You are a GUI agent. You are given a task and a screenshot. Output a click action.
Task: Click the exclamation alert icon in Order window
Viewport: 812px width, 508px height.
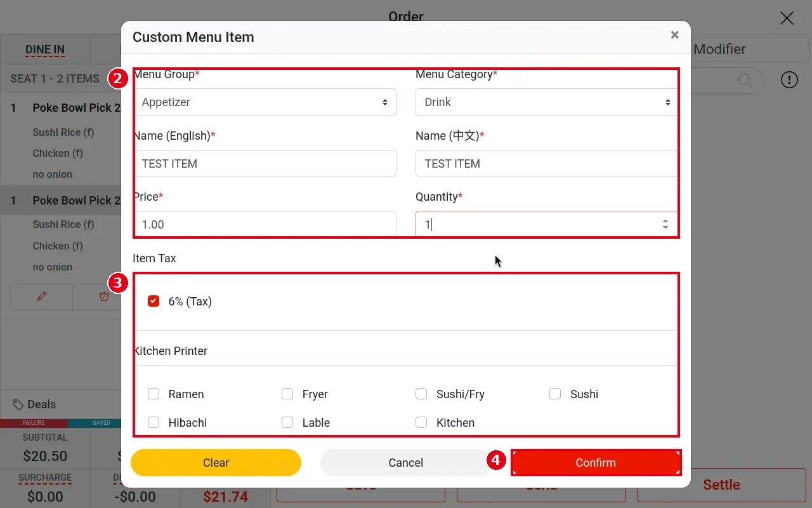pos(789,79)
